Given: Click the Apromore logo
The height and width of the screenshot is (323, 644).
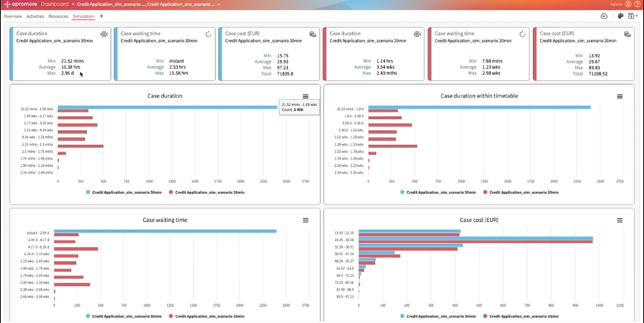Looking at the screenshot, I should pos(22,4).
